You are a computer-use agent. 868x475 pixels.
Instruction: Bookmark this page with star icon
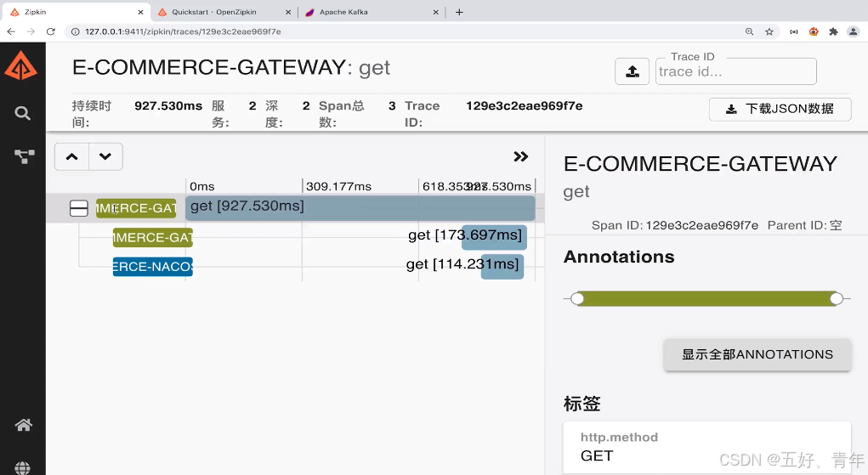[769, 31]
